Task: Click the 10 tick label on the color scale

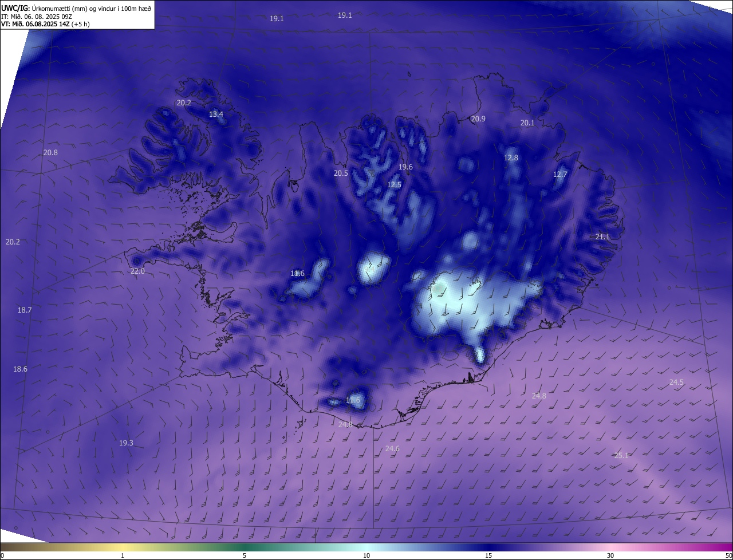Action: coord(366,555)
